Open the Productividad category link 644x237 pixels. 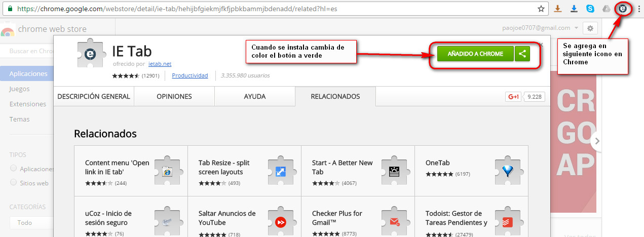[190, 75]
